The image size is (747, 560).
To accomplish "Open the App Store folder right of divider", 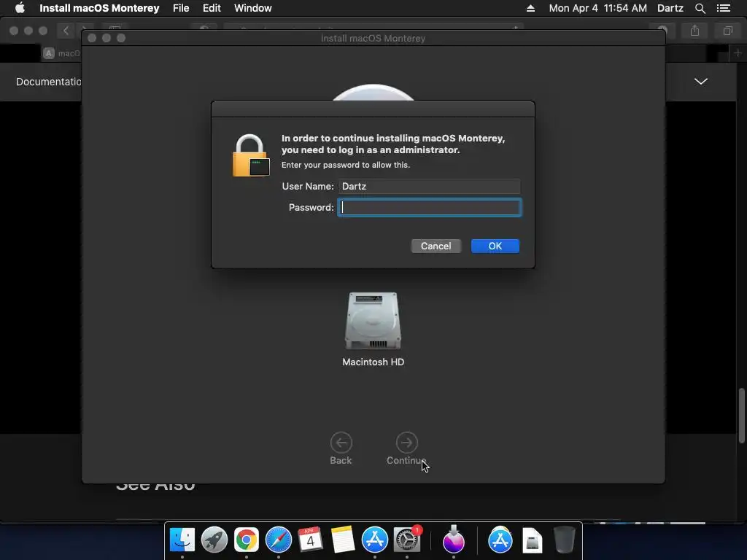I will pyautogui.click(x=500, y=540).
